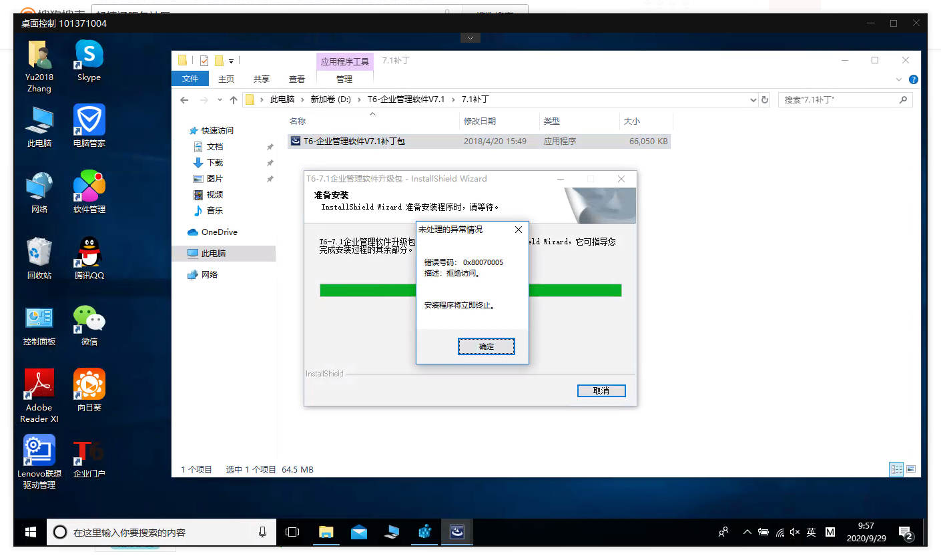Click the 搜索"7.1补丁" search box
Image resolution: width=941 pixels, height=560 pixels.
(846, 100)
